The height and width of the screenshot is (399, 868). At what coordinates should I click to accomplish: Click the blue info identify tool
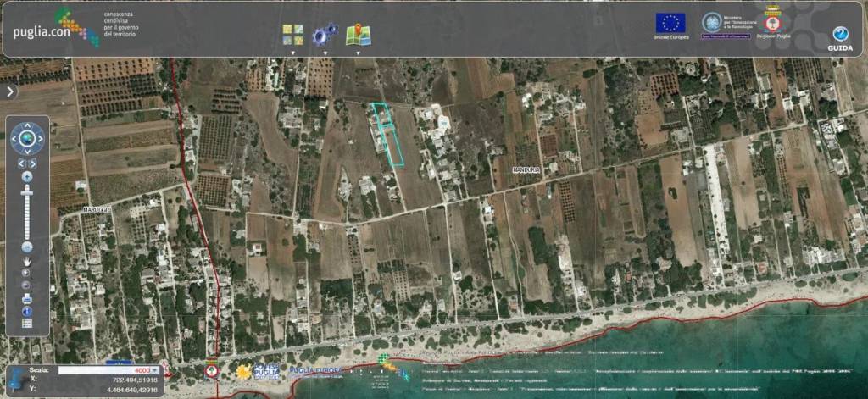coord(27,312)
